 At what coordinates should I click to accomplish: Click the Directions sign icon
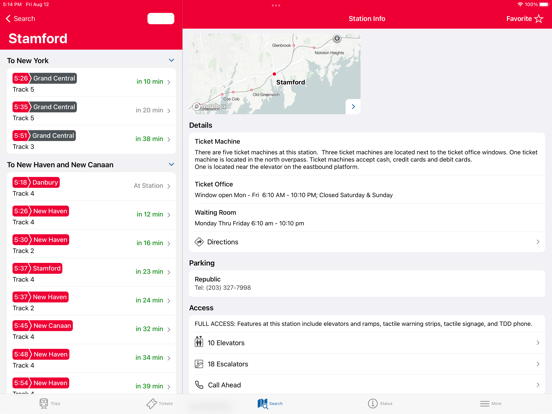[x=199, y=242]
